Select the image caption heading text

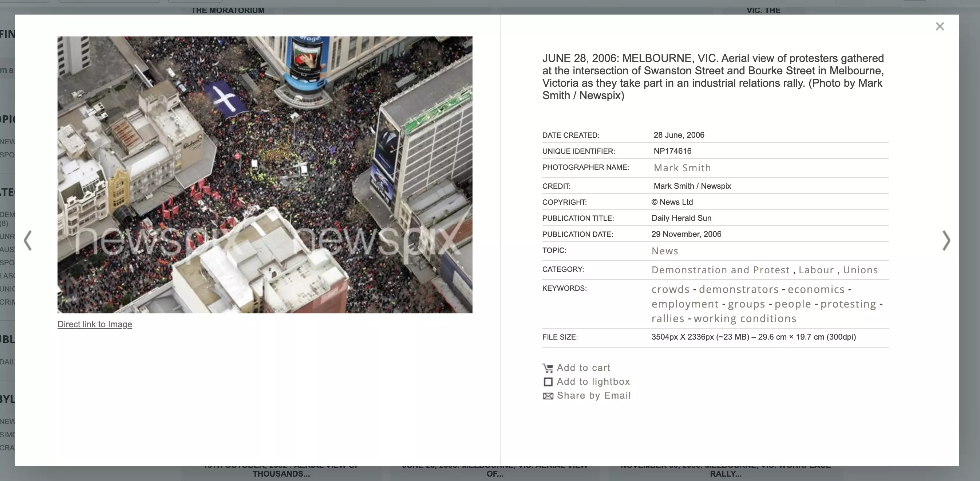[713, 77]
